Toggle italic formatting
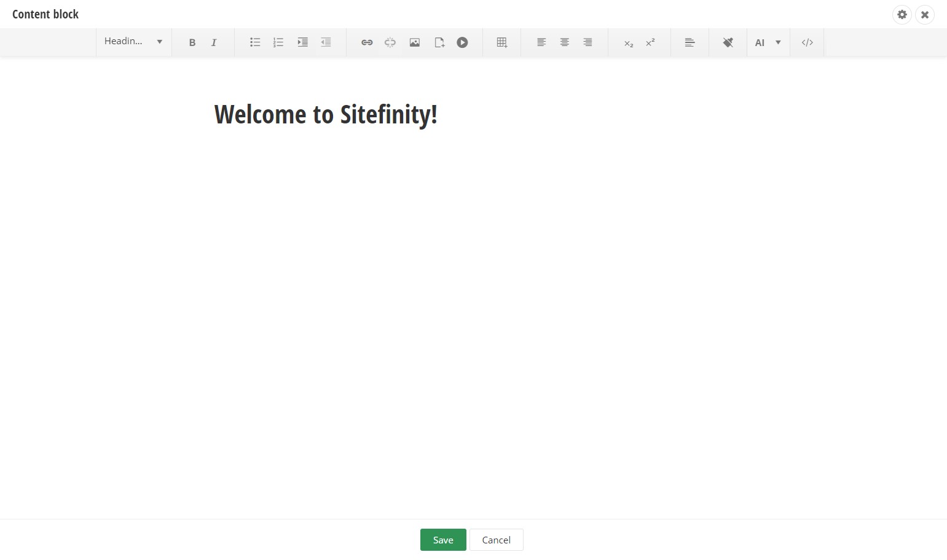 coord(214,42)
